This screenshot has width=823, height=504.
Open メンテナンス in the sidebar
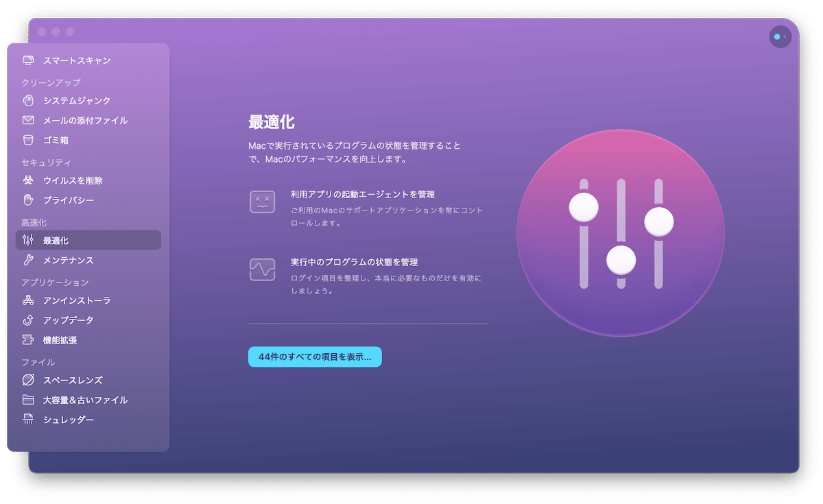pyautogui.click(x=88, y=260)
